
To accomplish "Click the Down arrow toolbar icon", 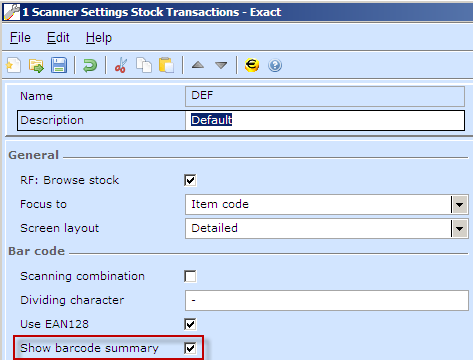I will [221, 65].
